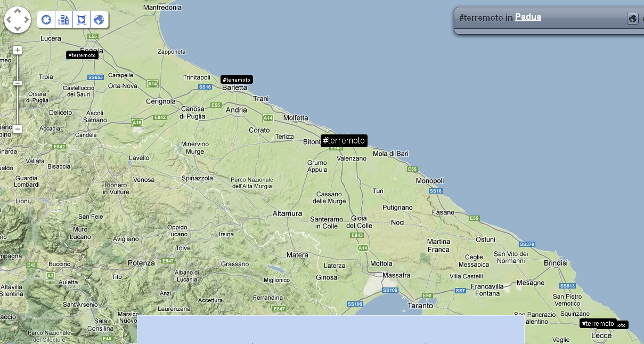The height and width of the screenshot is (344, 644).
Task: Pan the map down with bottom arrow
Action: [x=18, y=29]
